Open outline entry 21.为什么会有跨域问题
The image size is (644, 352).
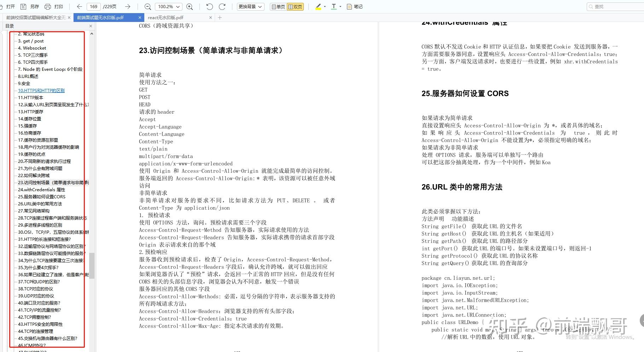[x=40, y=169]
